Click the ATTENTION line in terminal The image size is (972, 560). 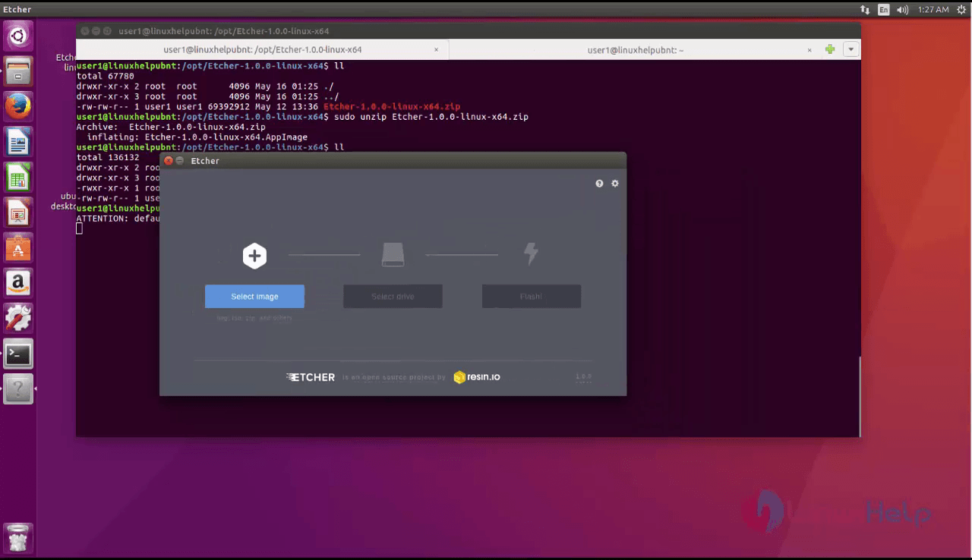(x=118, y=219)
